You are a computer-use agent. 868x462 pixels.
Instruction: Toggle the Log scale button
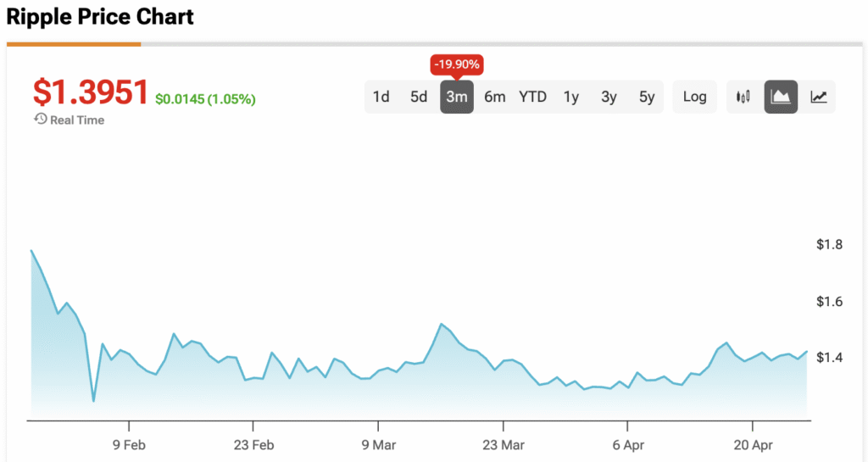click(694, 97)
